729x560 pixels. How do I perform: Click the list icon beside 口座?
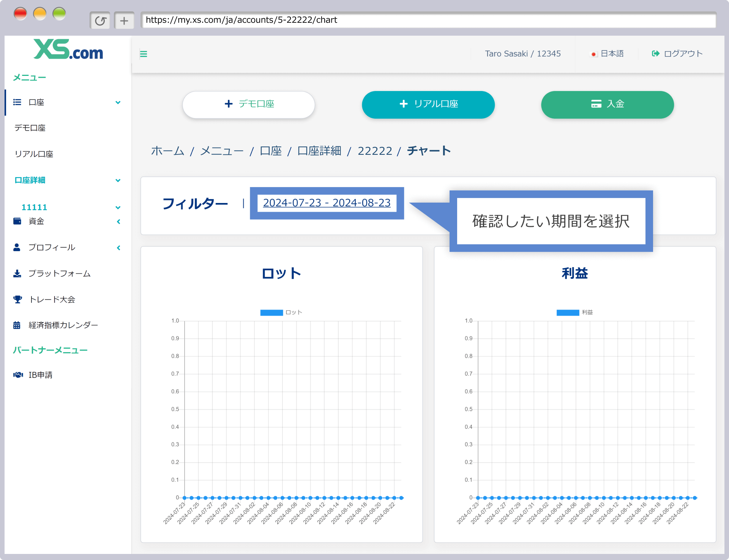(x=17, y=102)
